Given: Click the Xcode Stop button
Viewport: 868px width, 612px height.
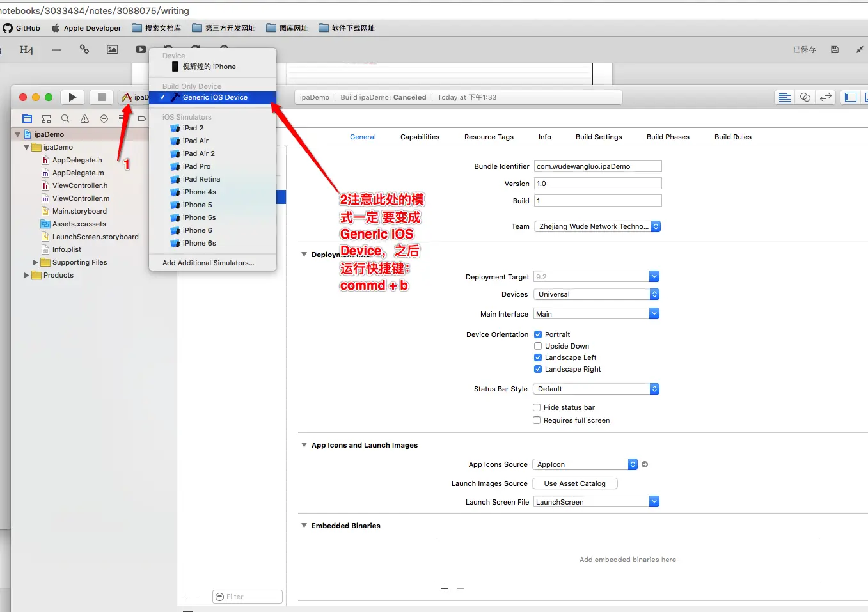Looking at the screenshot, I should pyautogui.click(x=101, y=97).
